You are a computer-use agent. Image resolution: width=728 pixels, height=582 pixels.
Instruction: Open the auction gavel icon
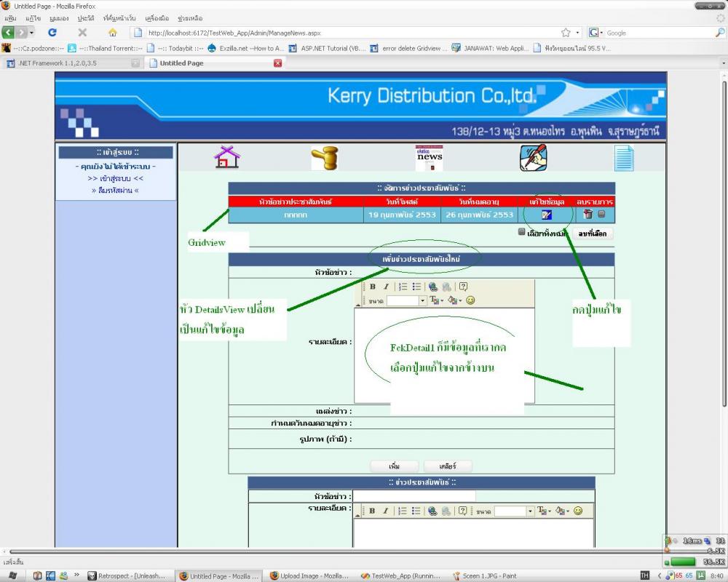click(325, 158)
